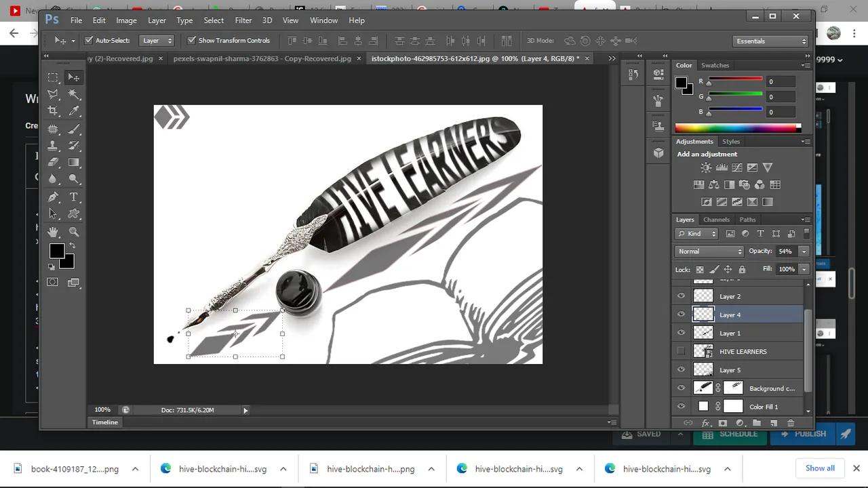This screenshot has height=488, width=868.
Task: Select the Eraser tool
Action: coord(53,163)
